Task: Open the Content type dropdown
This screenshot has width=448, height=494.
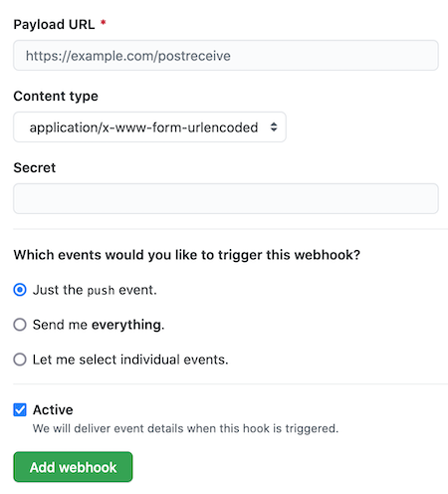Action: click(149, 126)
